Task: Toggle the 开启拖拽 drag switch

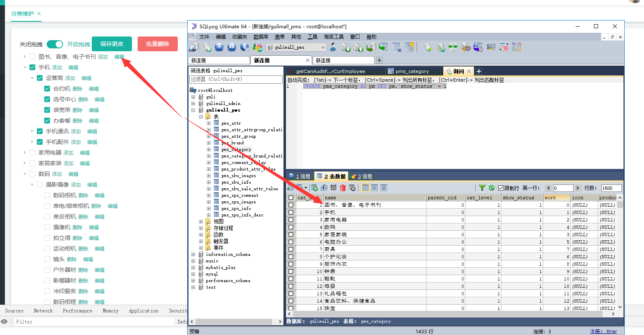Action: pyautogui.click(x=55, y=44)
